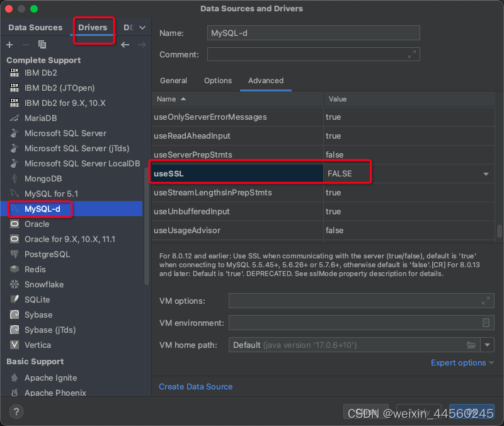
Task: Expand the Expert options menu
Action: tap(462, 362)
